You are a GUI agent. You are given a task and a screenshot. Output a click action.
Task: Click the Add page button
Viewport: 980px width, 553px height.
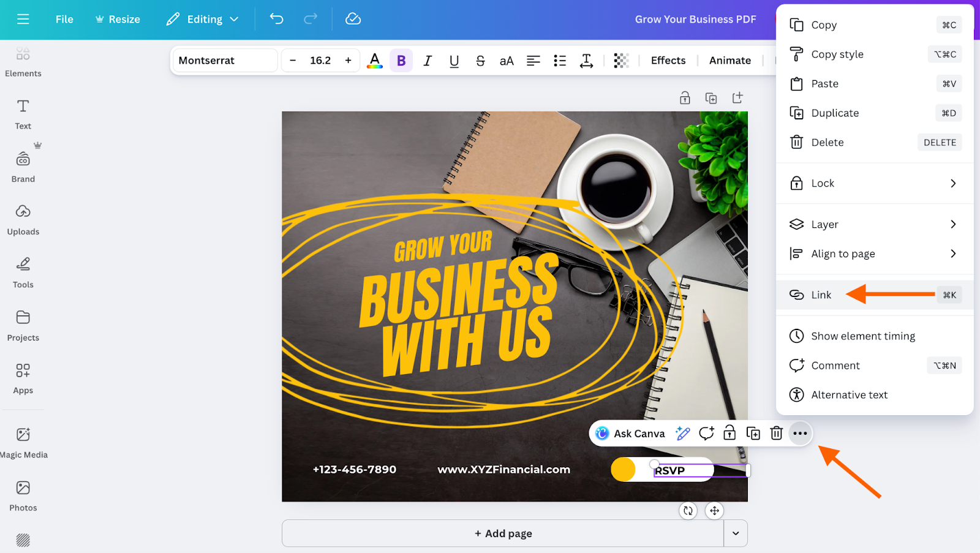[502, 533]
